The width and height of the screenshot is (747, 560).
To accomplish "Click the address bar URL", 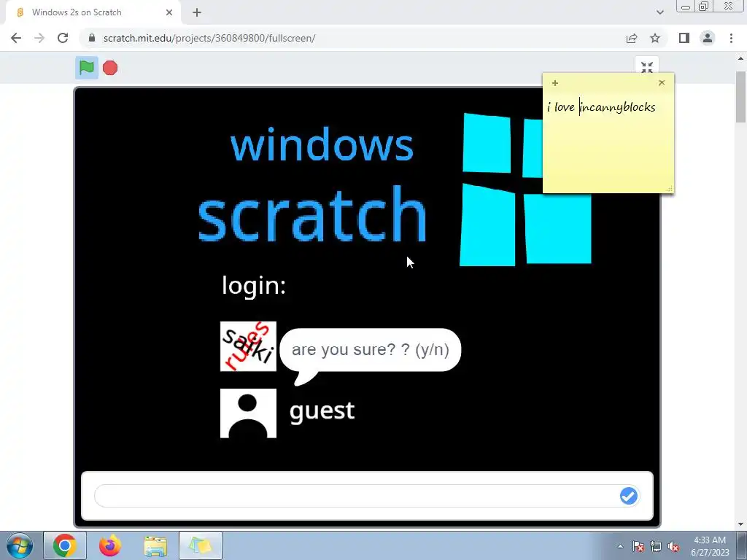I will 209,38.
